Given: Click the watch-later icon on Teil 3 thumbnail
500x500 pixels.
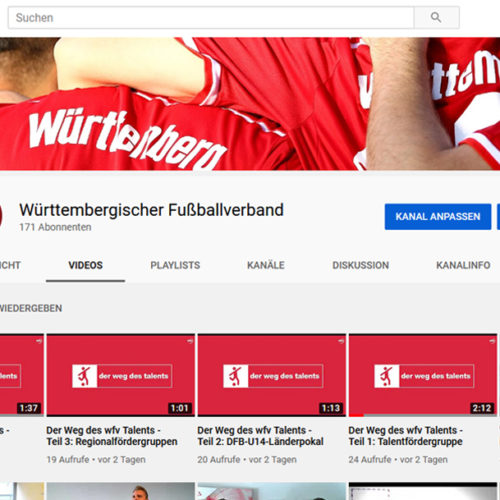Looking at the screenshot, I should point(190,341).
